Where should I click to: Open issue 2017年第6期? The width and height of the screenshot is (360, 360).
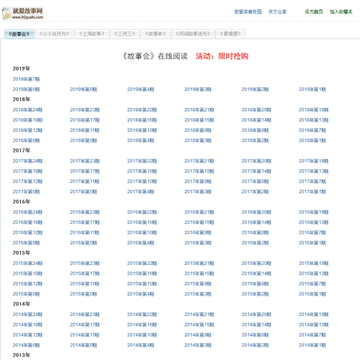click(x=26, y=192)
